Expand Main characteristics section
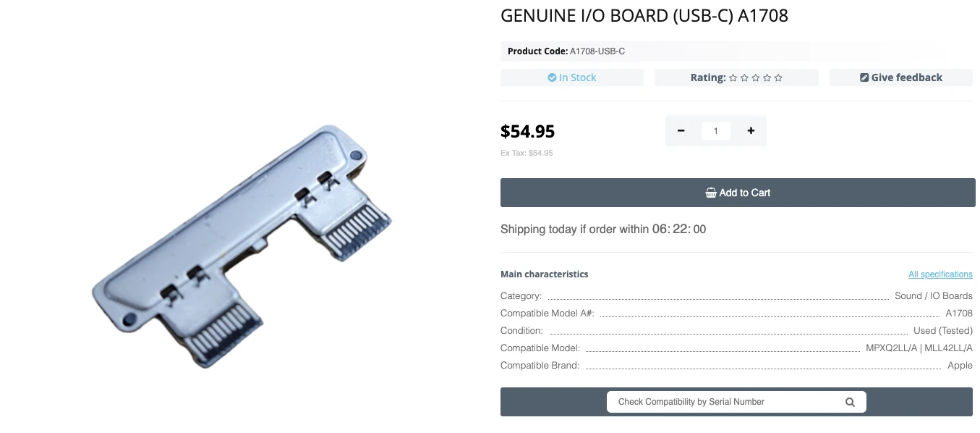Image resolution: width=980 pixels, height=433 pixels. click(x=544, y=274)
